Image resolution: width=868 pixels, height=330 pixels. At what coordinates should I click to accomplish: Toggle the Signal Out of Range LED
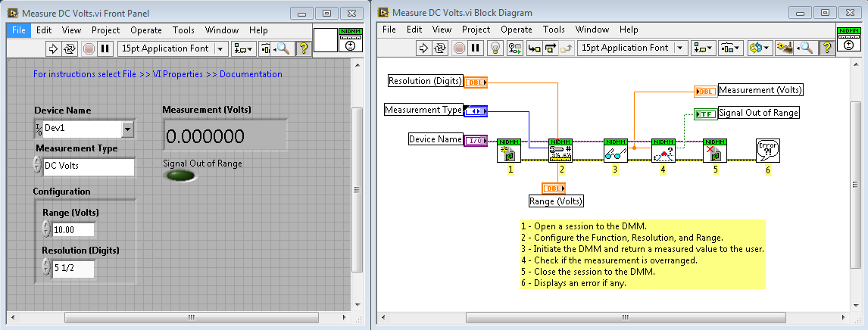(x=180, y=176)
